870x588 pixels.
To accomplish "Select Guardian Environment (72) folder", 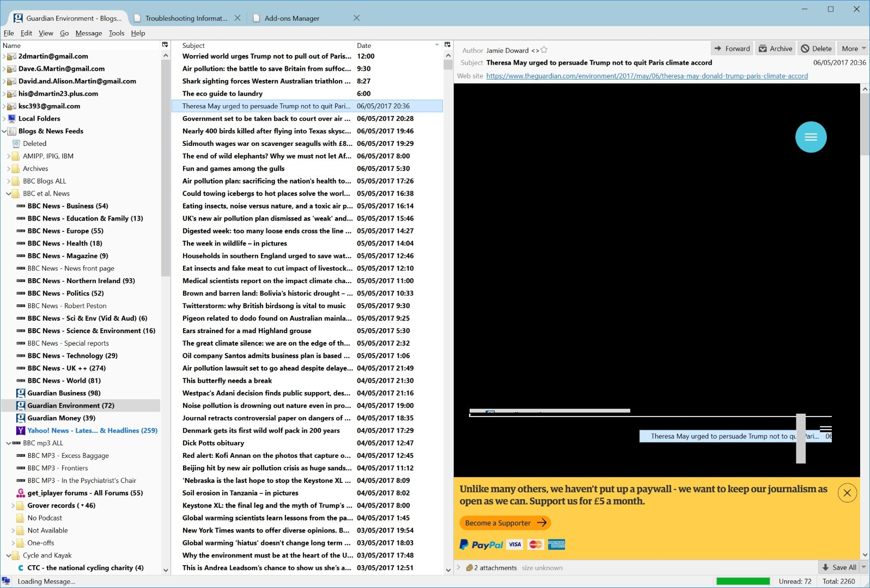I will click(x=81, y=406).
